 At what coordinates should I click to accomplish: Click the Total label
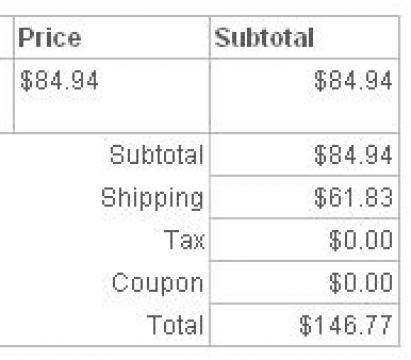[x=175, y=325]
